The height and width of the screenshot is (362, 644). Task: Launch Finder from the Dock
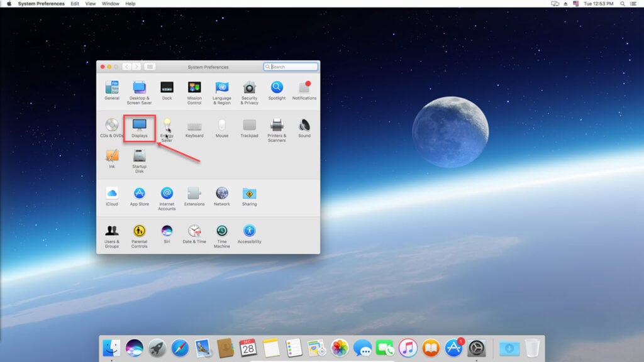(111, 348)
